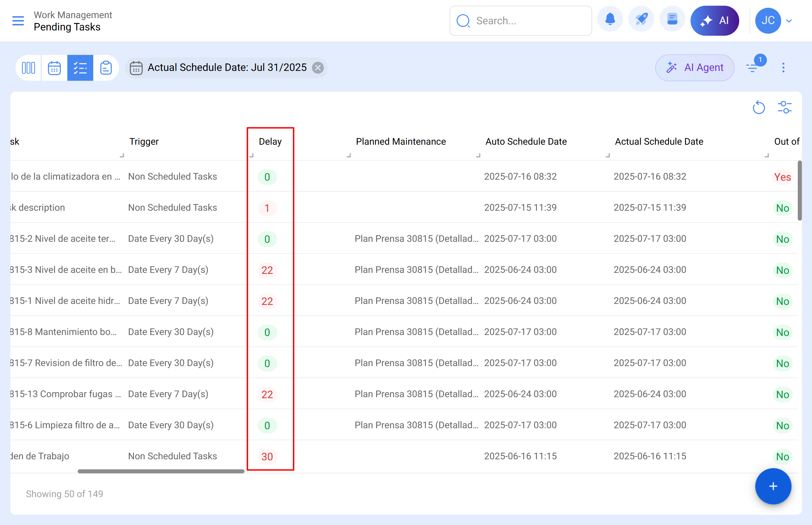812x525 pixels.
Task: Switch to calendar view
Action: coord(54,68)
